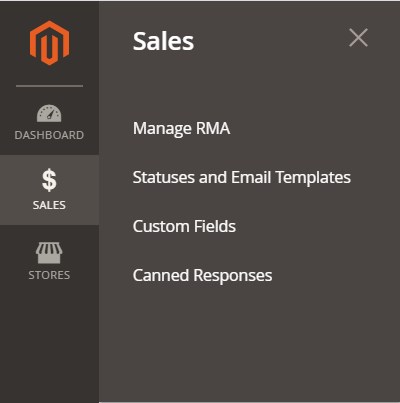Open Canned Responses

pyautogui.click(x=202, y=276)
